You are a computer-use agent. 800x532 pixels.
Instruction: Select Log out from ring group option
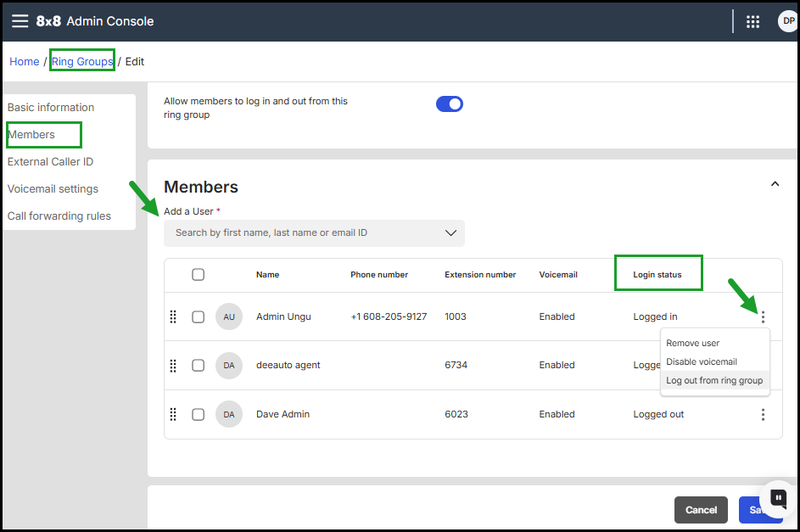click(x=713, y=381)
